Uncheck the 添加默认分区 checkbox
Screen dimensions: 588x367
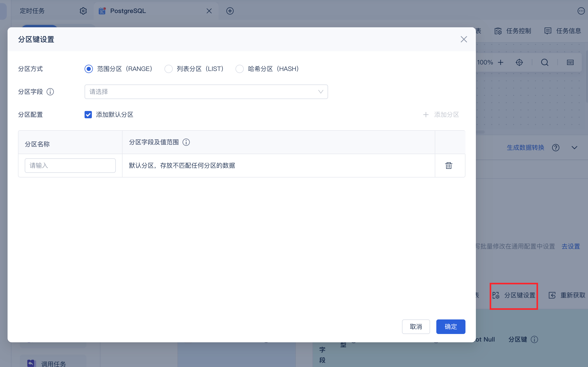click(x=88, y=115)
